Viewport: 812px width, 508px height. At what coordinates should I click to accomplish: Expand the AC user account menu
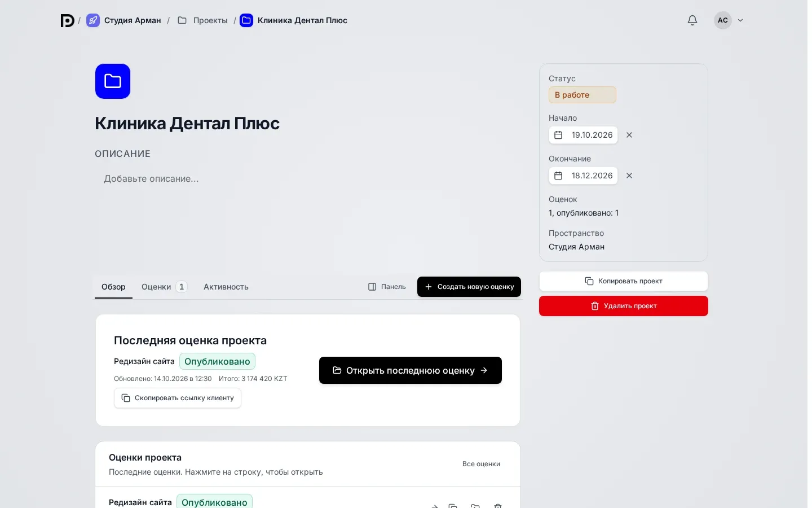coord(729,20)
